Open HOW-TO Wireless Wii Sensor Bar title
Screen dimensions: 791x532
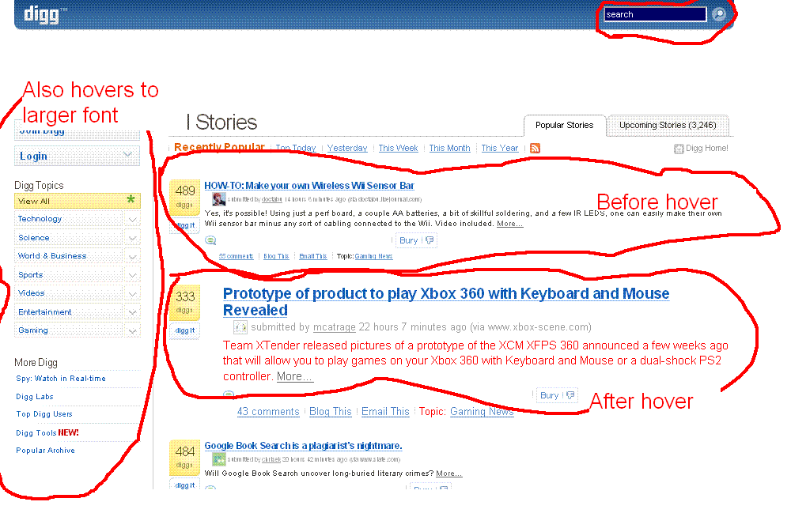(309, 186)
